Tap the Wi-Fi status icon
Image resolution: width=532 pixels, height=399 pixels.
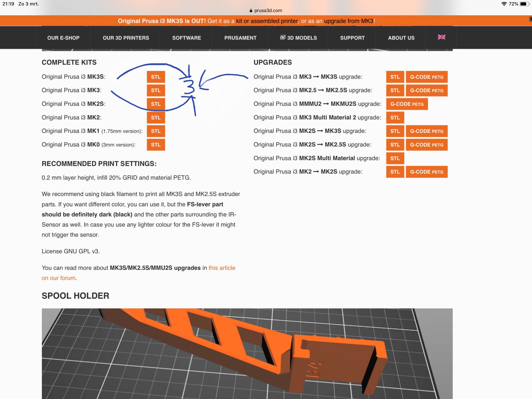[504, 4]
